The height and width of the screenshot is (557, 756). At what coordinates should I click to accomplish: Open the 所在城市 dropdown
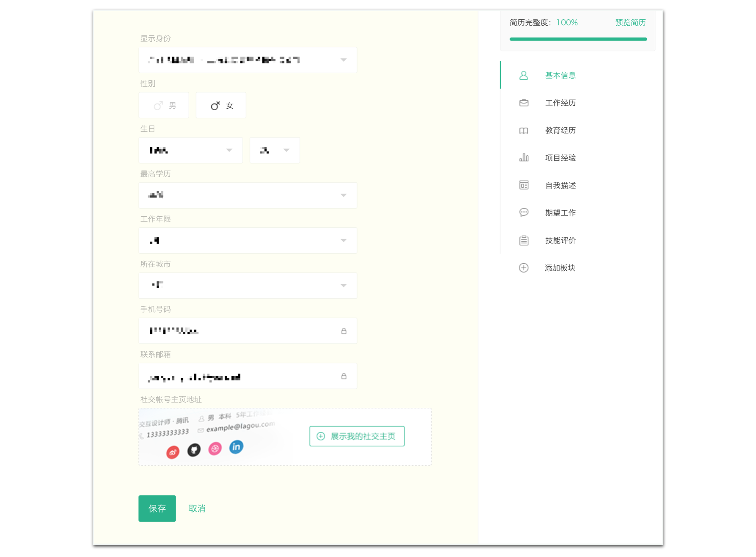(247, 286)
